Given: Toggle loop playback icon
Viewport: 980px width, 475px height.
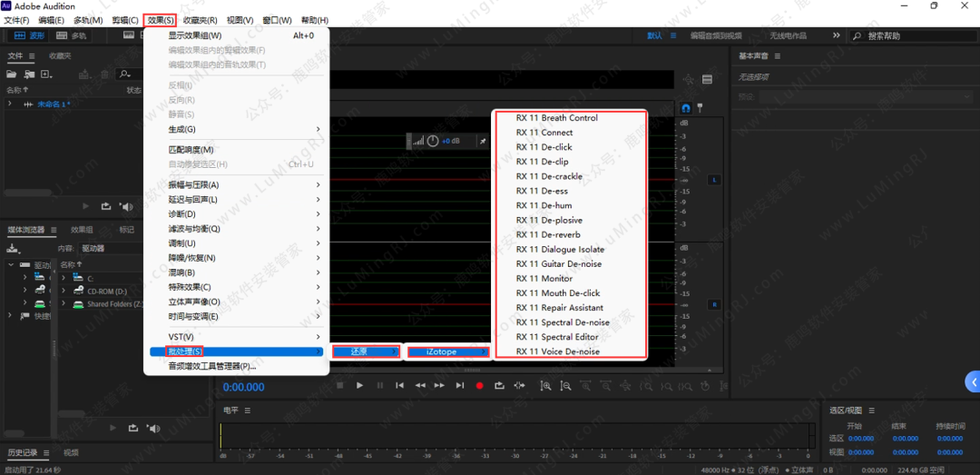Looking at the screenshot, I should pos(499,386).
